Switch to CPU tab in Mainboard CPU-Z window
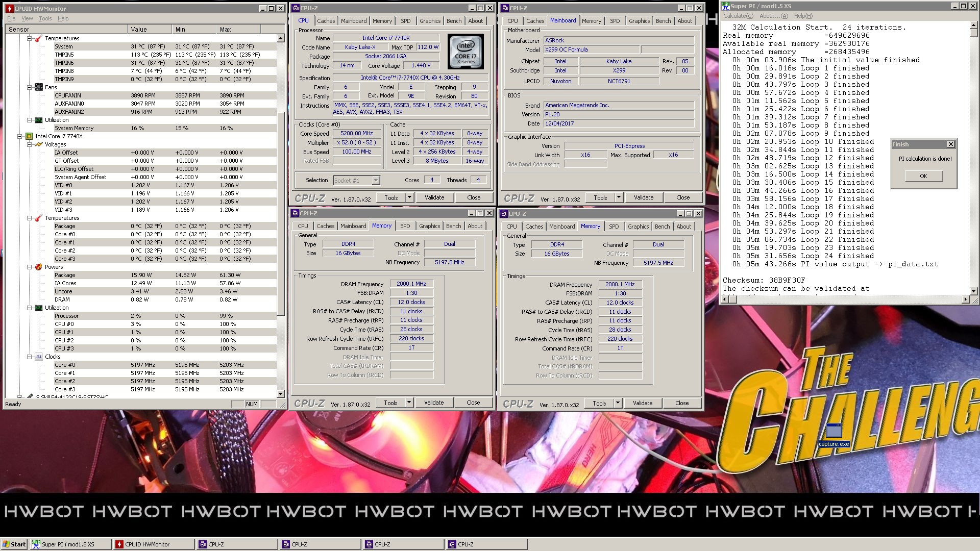This screenshot has height=551, width=980. pos(512,21)
